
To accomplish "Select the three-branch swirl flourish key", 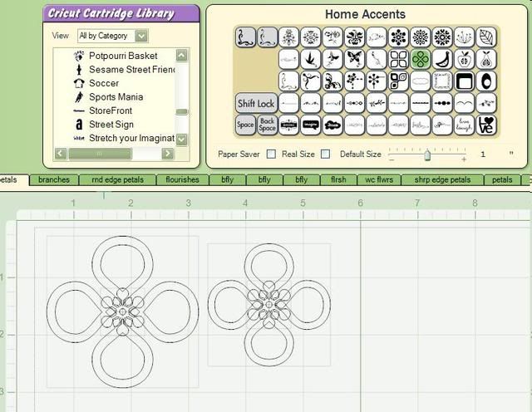I will coord(310,81).
